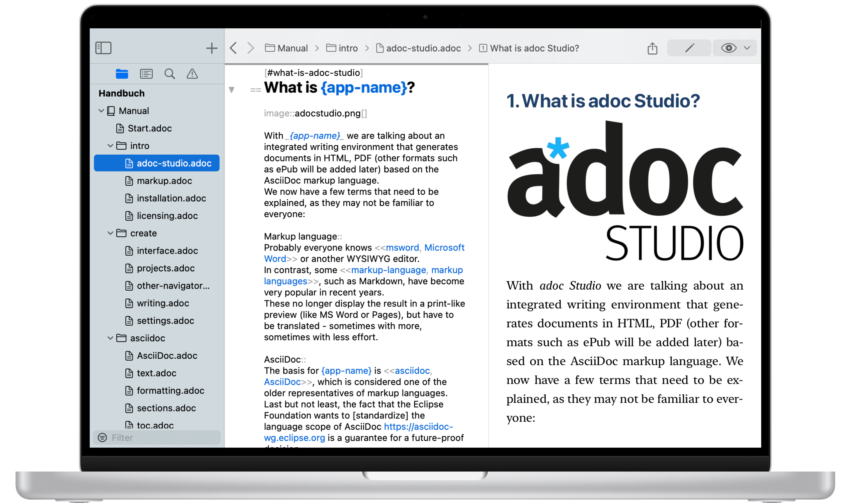Click the filter options icon
This screenshot has height=504, width=848.
click(x=102, y=437)
